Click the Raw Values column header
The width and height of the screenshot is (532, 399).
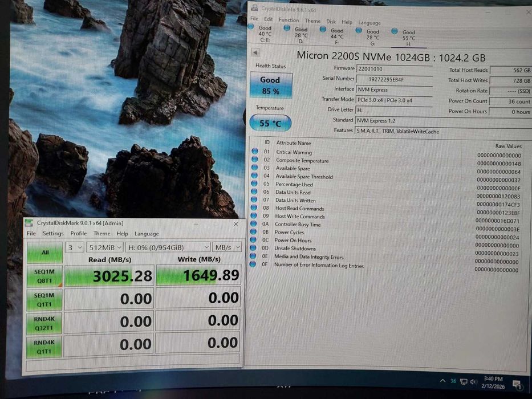click(508, 146)
